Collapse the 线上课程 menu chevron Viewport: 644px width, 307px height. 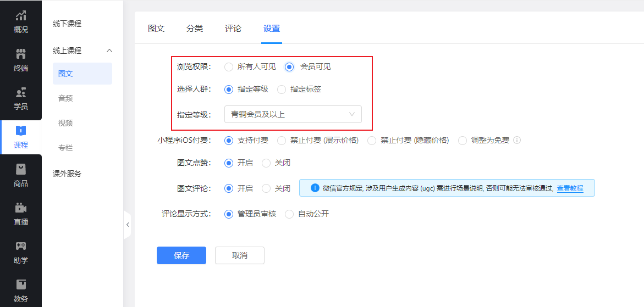pyautogui.click(x=109, y=51)
